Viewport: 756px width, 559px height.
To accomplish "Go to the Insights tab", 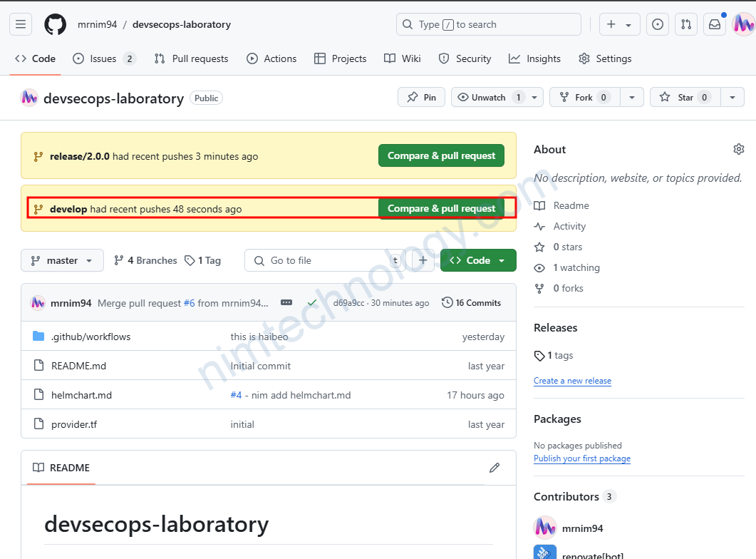I will click(x=534, y=58).
